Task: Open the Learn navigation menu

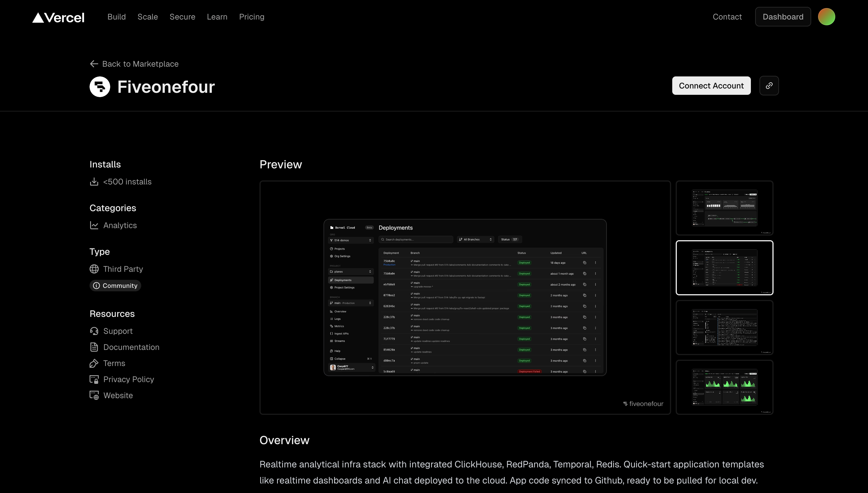Action: tap(217, 17)
